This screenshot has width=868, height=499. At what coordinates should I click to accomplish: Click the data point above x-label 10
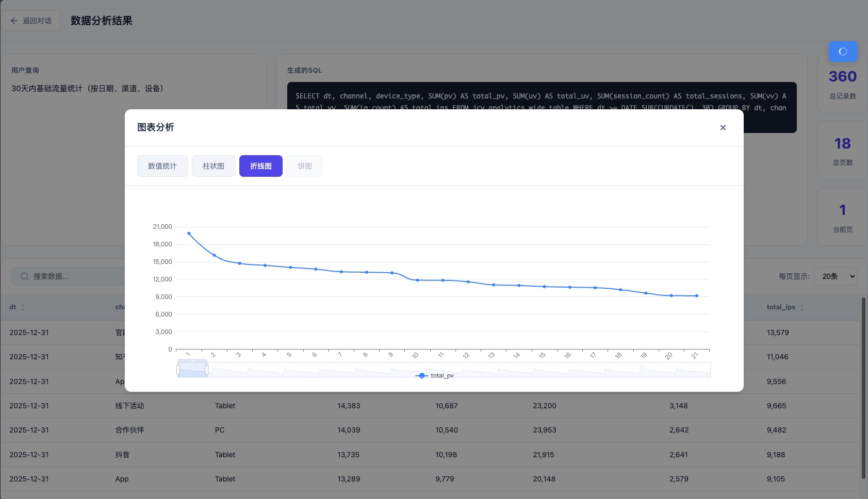(x=417, y=280)
